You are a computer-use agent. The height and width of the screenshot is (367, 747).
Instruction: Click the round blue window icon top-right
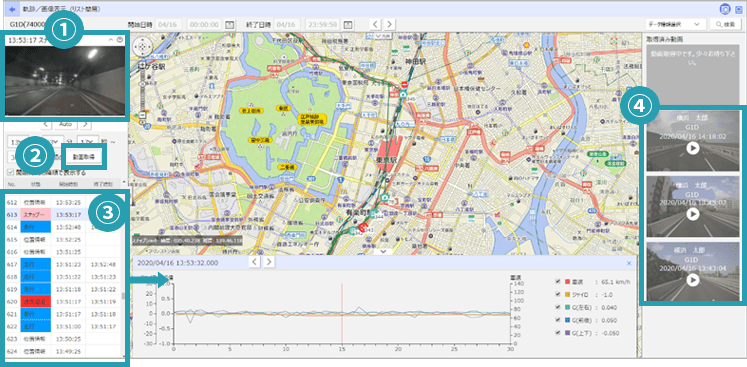pos(725,9)
